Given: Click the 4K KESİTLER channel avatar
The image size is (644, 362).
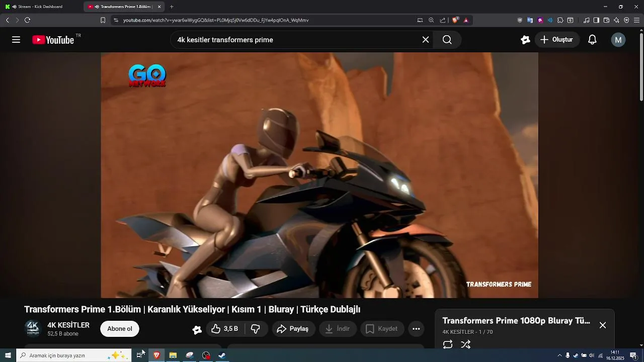Looking at the screenshot, I should point(33,329).
